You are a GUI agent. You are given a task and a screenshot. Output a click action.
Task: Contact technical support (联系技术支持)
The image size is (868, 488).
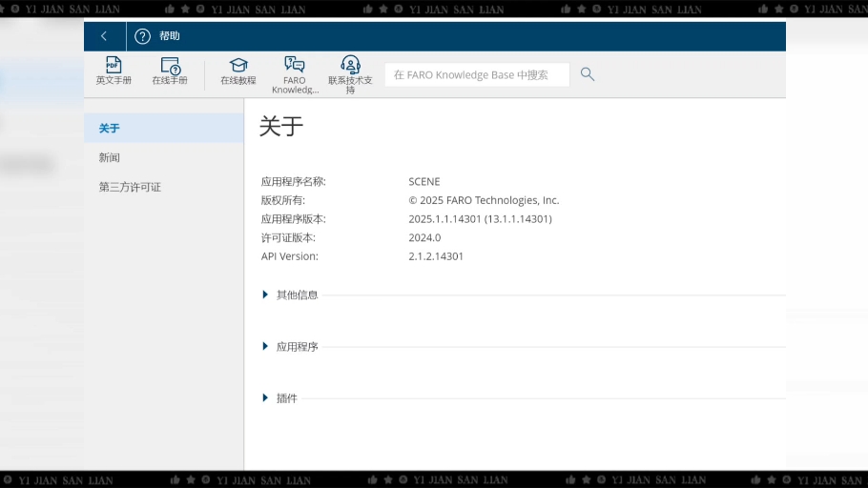click(350, 74)
